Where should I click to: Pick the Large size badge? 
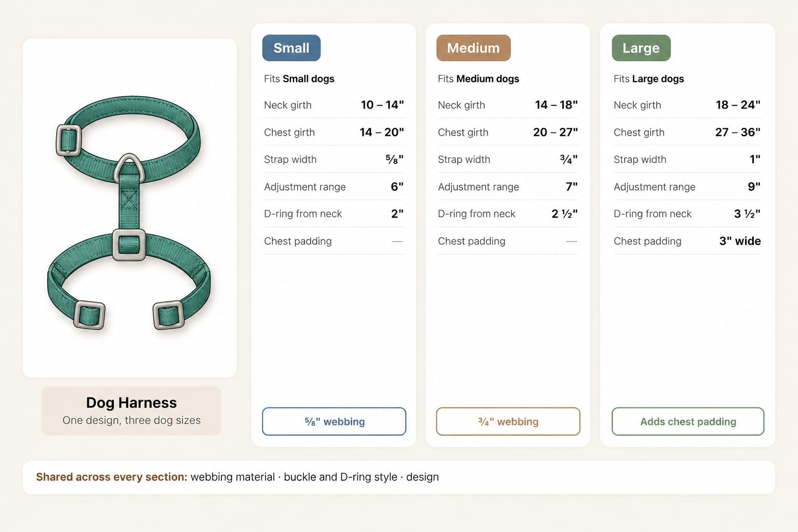coord(641,48)
